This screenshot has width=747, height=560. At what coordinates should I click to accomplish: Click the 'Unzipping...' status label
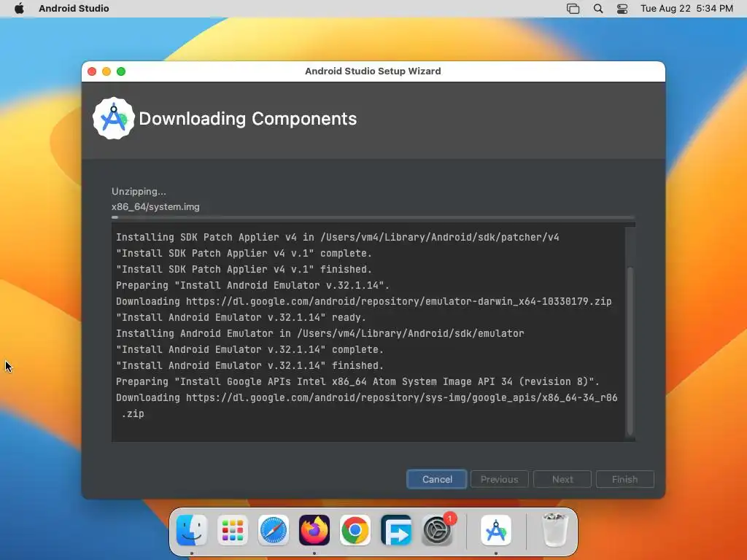[139, 192]
